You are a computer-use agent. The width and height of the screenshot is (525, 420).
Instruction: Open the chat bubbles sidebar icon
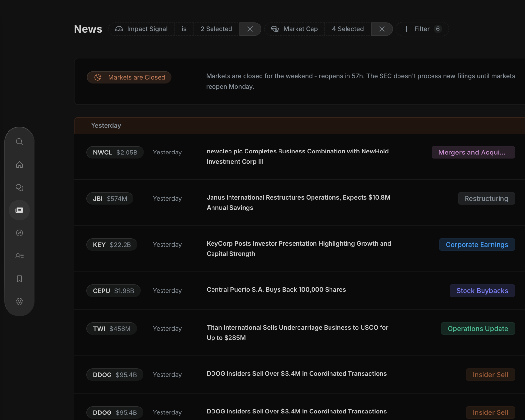tap(19, 187)
